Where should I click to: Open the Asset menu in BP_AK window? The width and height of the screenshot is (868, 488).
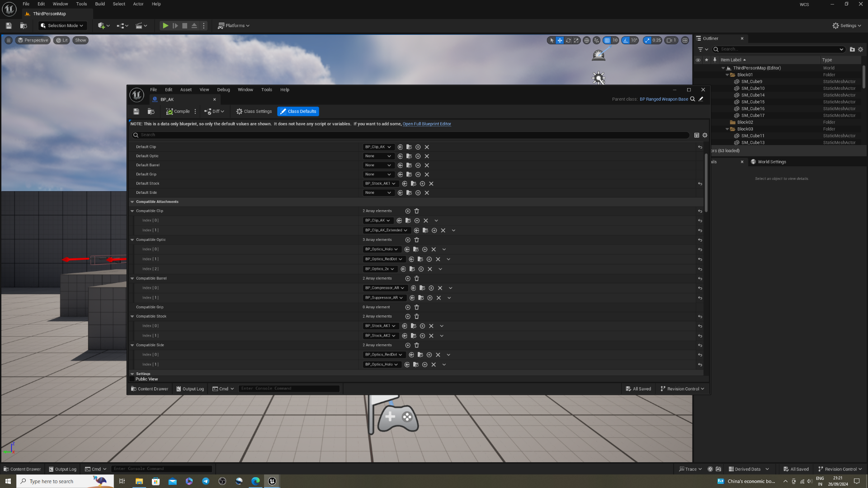click(x=186, y=90)
